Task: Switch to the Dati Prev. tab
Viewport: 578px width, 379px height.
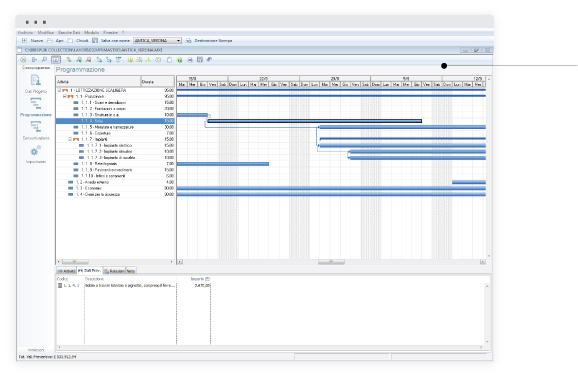Action: 90,271
